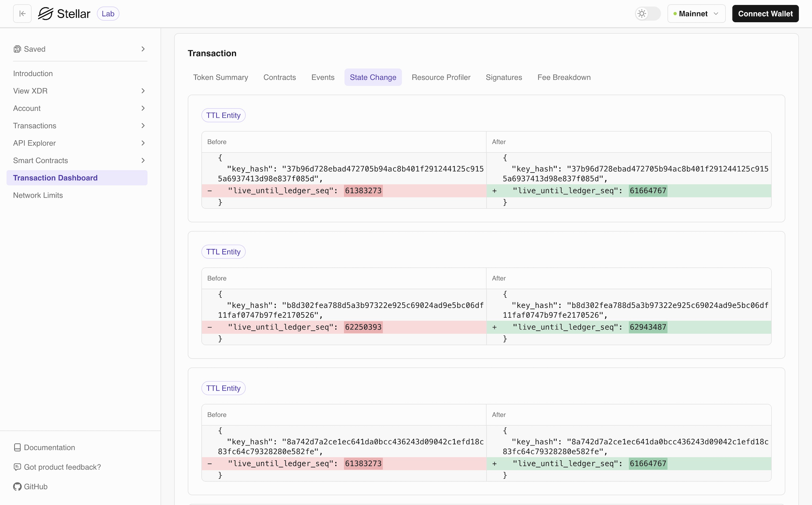Go to Network Limits page
812x505 pixels.
pos(38,196)
